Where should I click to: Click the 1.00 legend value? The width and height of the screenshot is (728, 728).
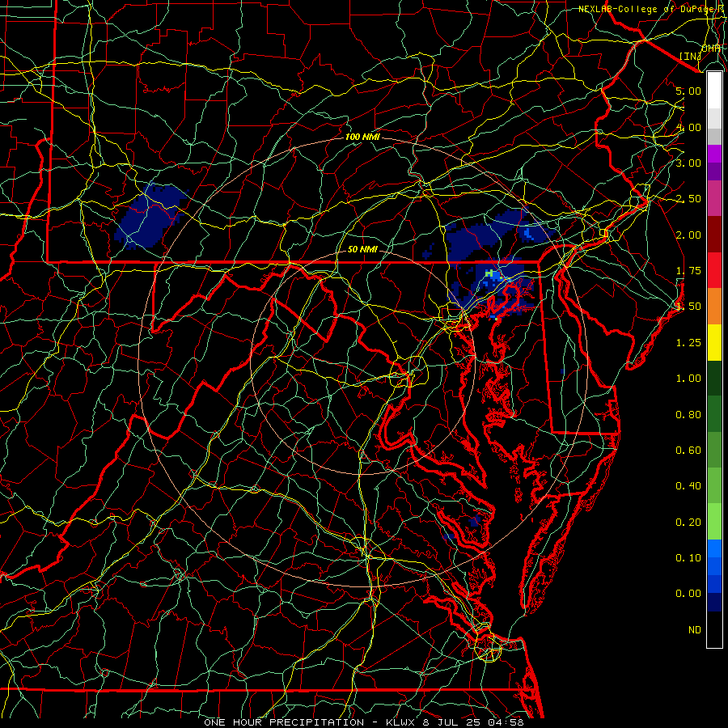tap(688, 379)
